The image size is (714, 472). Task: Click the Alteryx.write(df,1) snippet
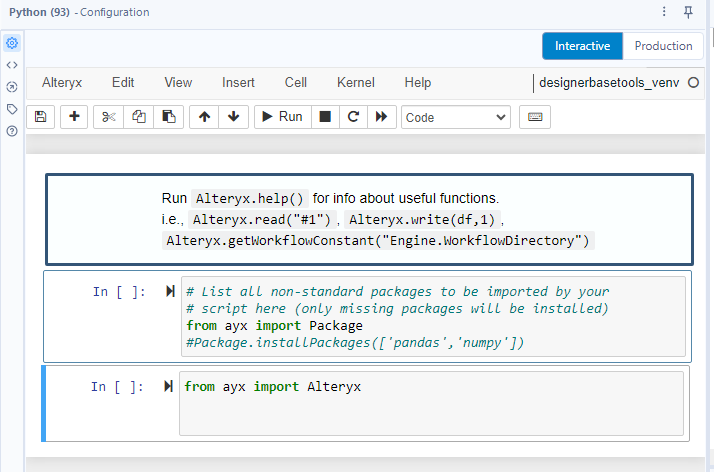pyautogui.click(x=422, y=219)
